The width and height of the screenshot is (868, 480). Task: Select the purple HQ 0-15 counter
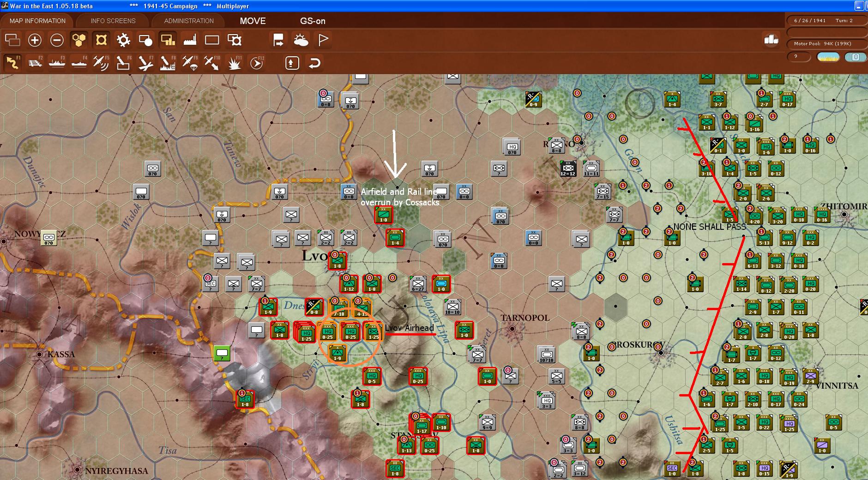click(764, 468)
